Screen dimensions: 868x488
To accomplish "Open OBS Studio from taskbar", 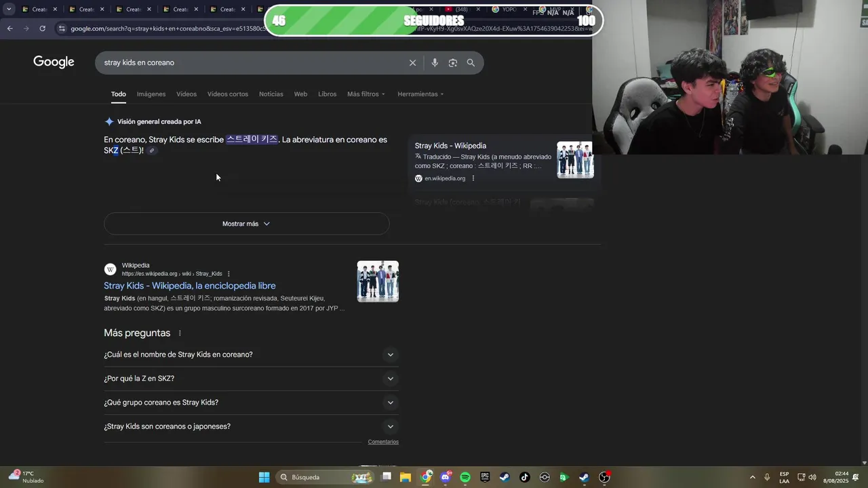I will (x=604, y=477).
